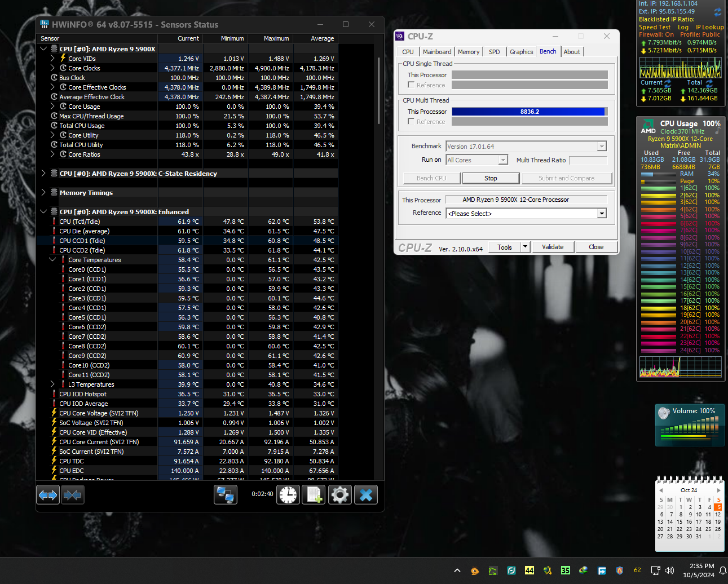Enable Reference checkbox under CPU Single Thread
This screenshot has height=584, width=728.
coord(411,85)
